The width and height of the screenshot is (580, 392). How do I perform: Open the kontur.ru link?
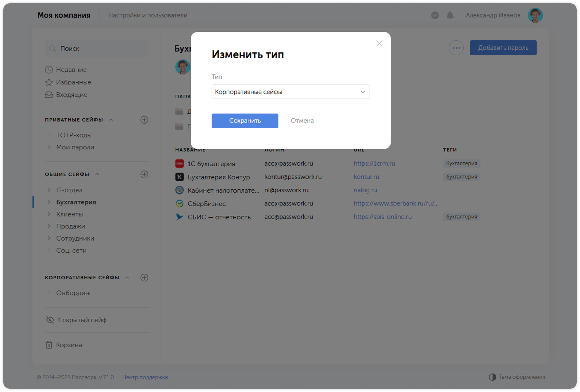click(x=366, y=177)
